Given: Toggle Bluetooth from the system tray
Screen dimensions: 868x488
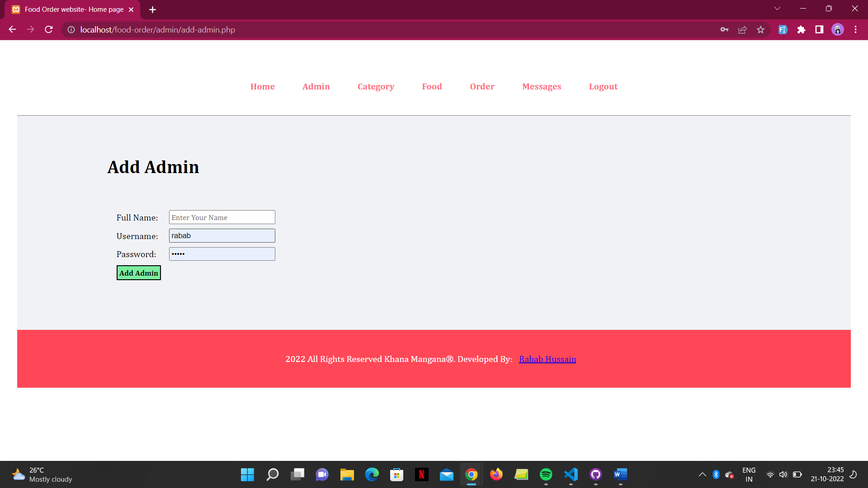Looking at the screenshot, I should click(716, 475).
